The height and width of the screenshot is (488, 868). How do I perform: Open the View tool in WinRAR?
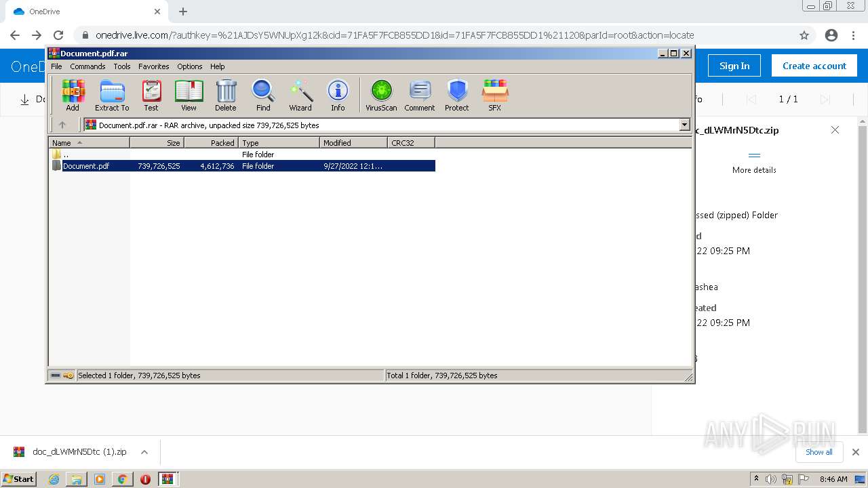point(189,95)
